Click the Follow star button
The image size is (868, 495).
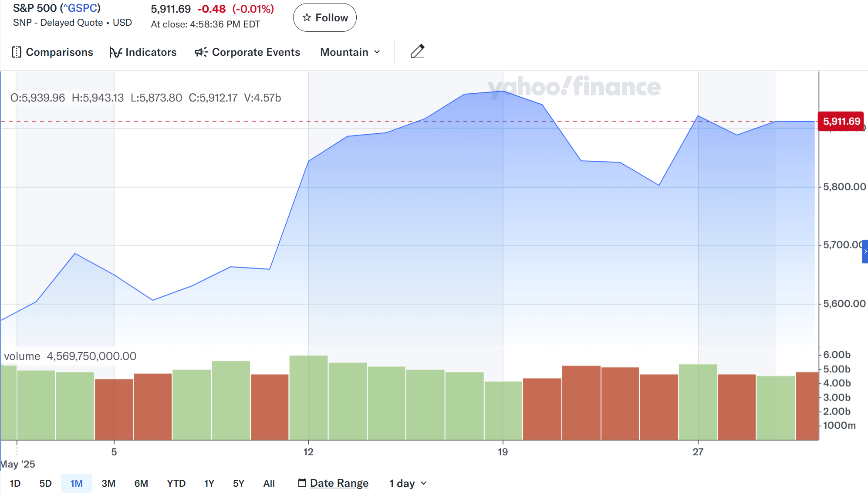pyautogui.click(x=325, y=17)
